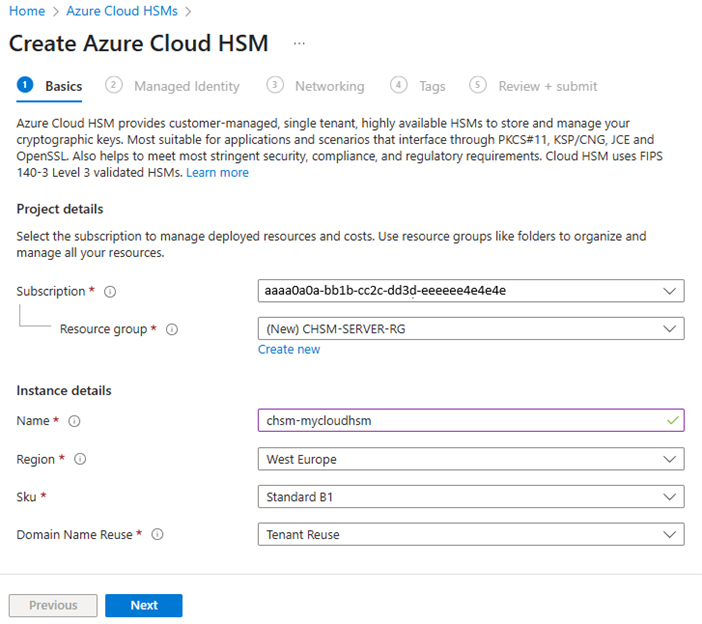702x624 pixels.
Task: Open the Region dropdown showing West Europe
Action: pos(470,459)
